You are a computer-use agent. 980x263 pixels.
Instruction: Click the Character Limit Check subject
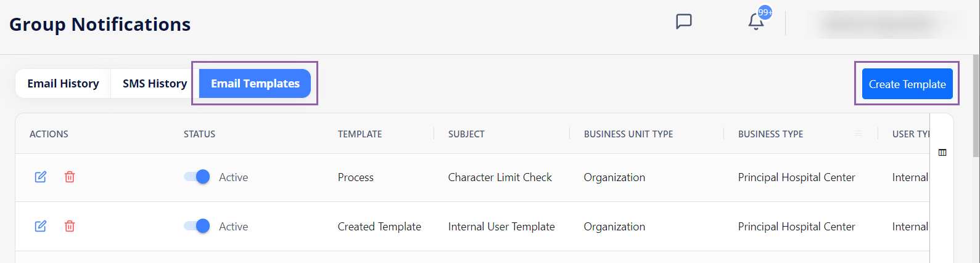[500, 177]
